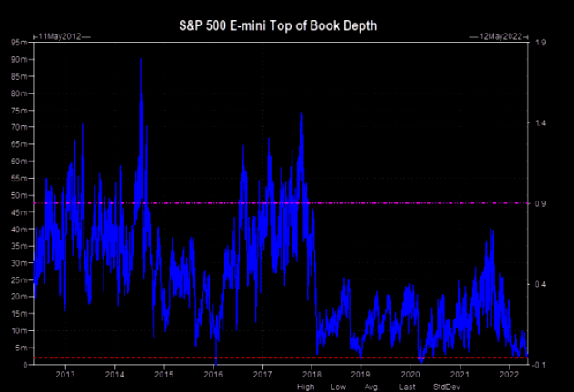
Task: Click the 80m left axis label
Action: click(19, 93)
